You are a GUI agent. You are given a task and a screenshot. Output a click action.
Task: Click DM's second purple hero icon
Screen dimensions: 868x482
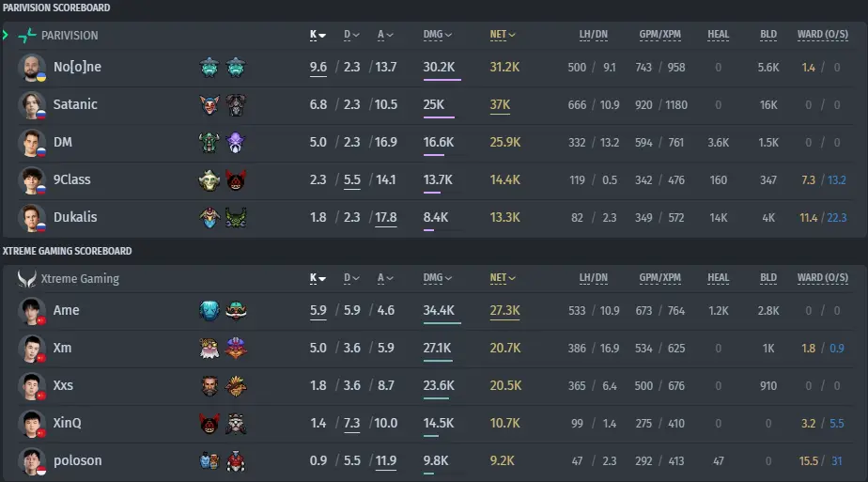click(x=236, y=142)
